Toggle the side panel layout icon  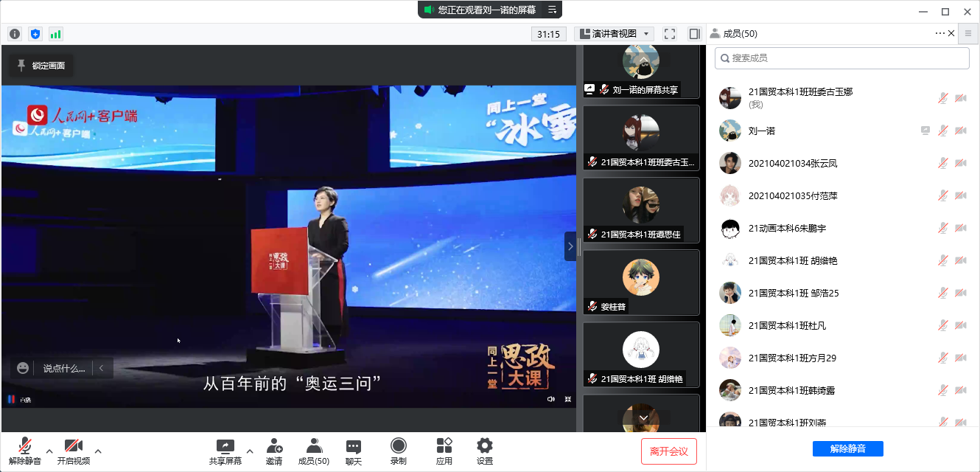[x=694, y=34]
